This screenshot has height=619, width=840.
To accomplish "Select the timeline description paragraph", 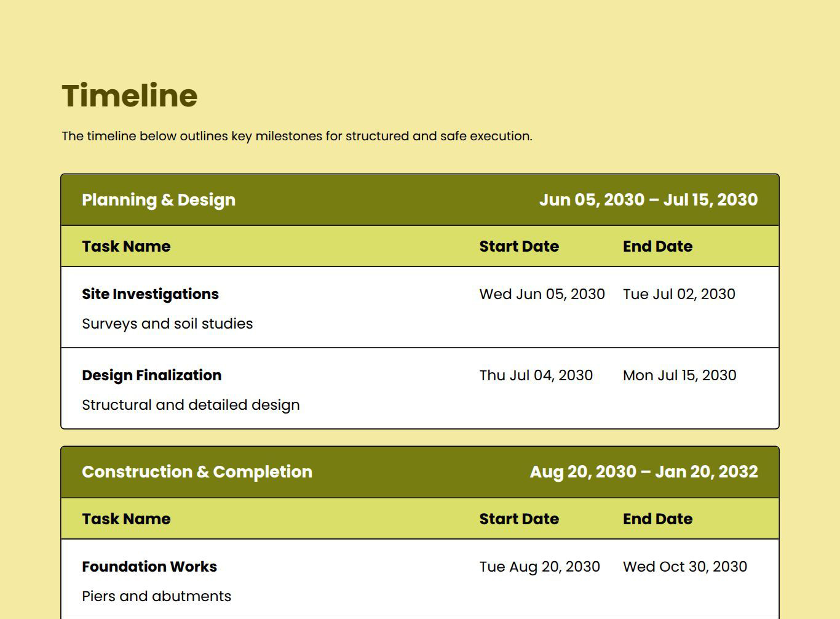I will [296, 136].
